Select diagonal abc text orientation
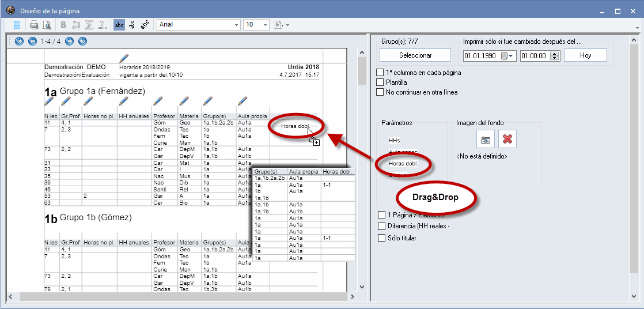 coord(145,25)
